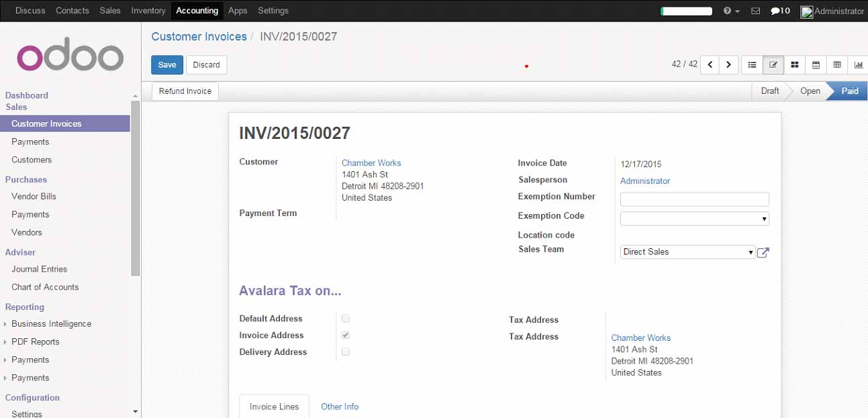Open Discuss in top menu
This screenshot has width=868, height=418.
[x=30, y=11]
